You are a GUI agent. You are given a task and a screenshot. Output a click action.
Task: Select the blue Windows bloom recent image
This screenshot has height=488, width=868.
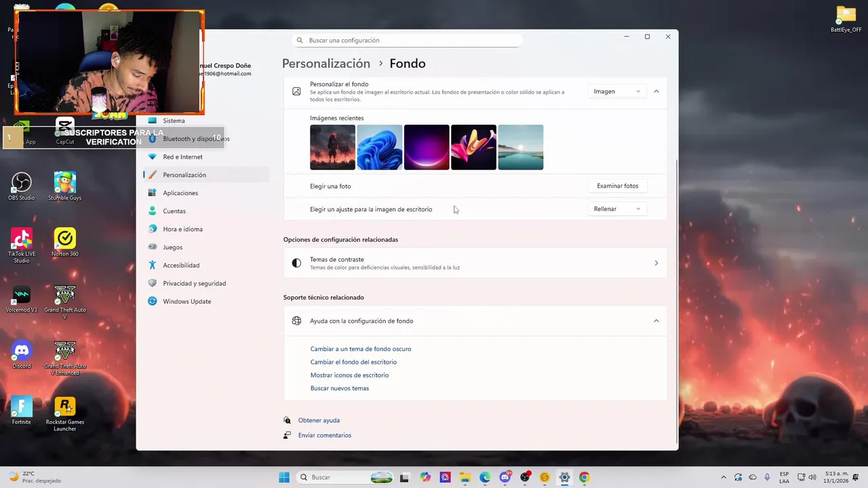380,147
